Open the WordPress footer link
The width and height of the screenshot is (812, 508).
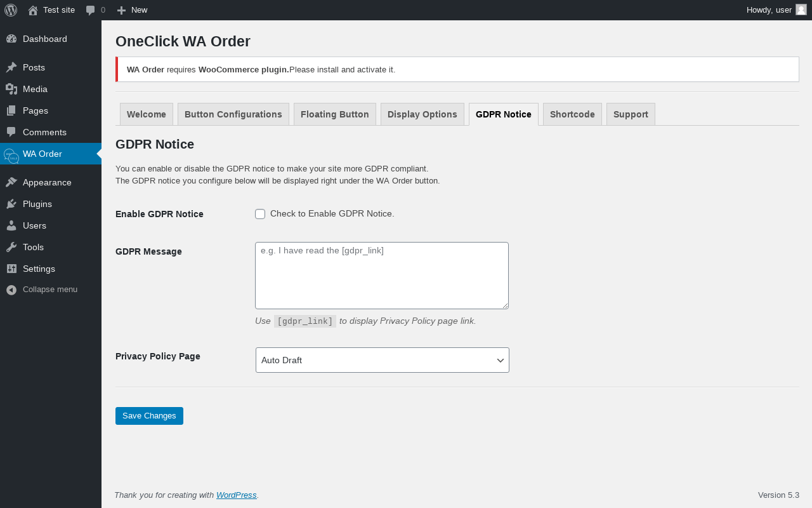(237, 495)
